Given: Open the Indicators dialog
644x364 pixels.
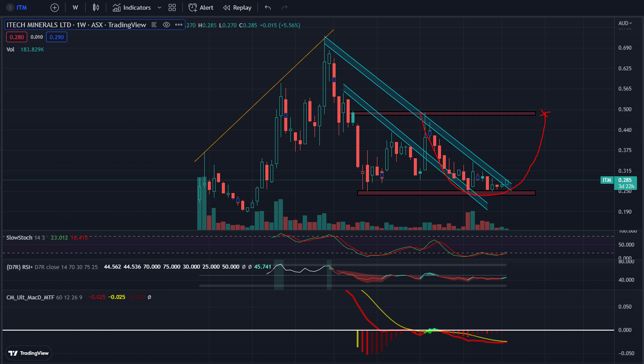Looking at the screenshot, I should click(132, 7).
